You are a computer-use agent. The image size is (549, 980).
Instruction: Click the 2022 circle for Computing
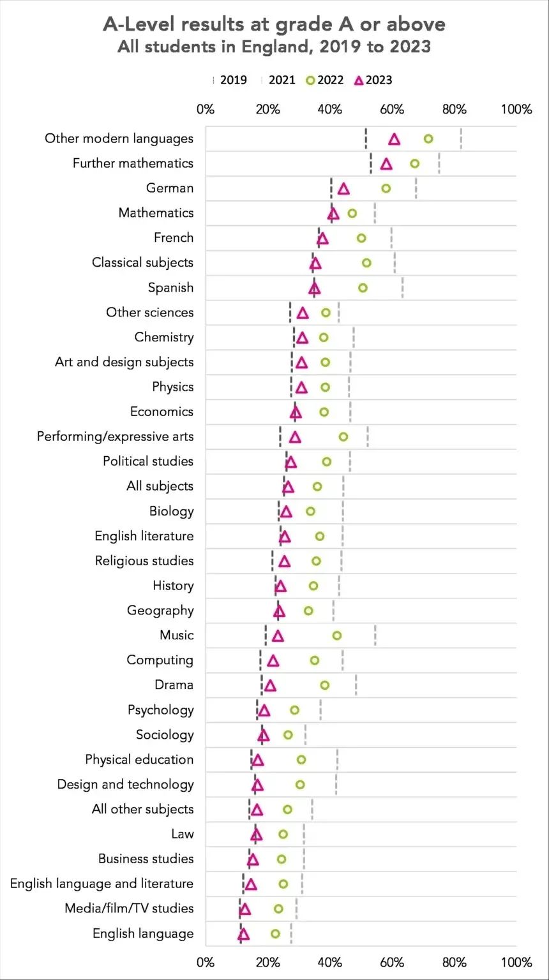[315, 660]
